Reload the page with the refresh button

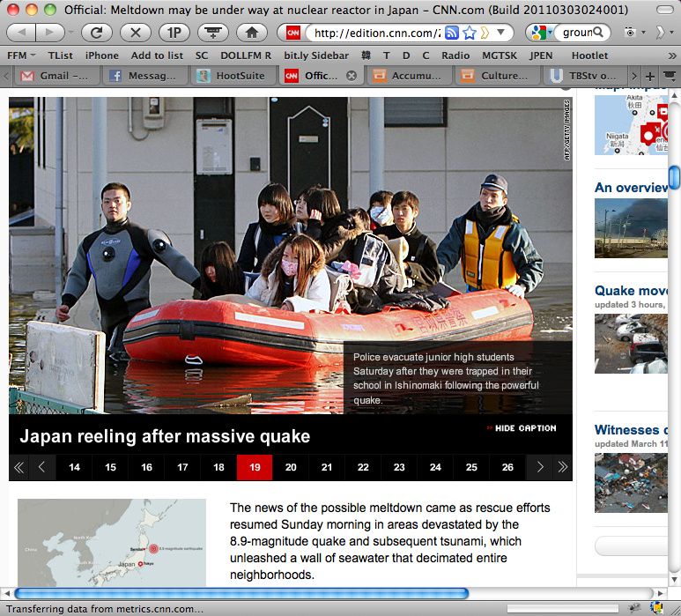pos(97,33)
